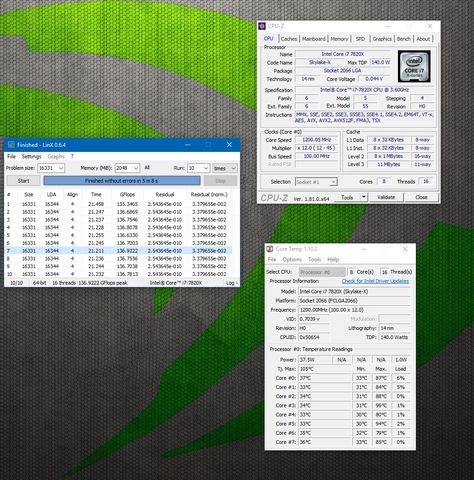The width and height of the screenshot is (474, 480).
Task: Select LinX result row with 136.6869 GFlops
Action: coord(118,212)
